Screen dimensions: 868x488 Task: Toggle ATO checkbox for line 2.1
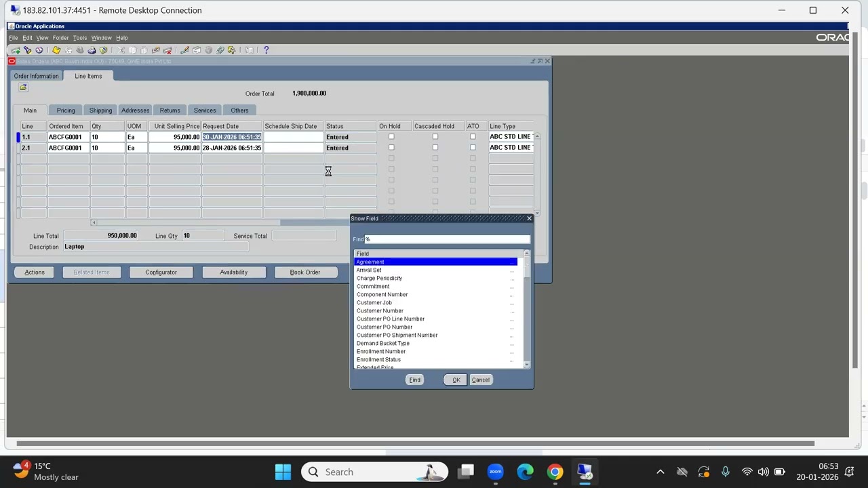(473, 147)
